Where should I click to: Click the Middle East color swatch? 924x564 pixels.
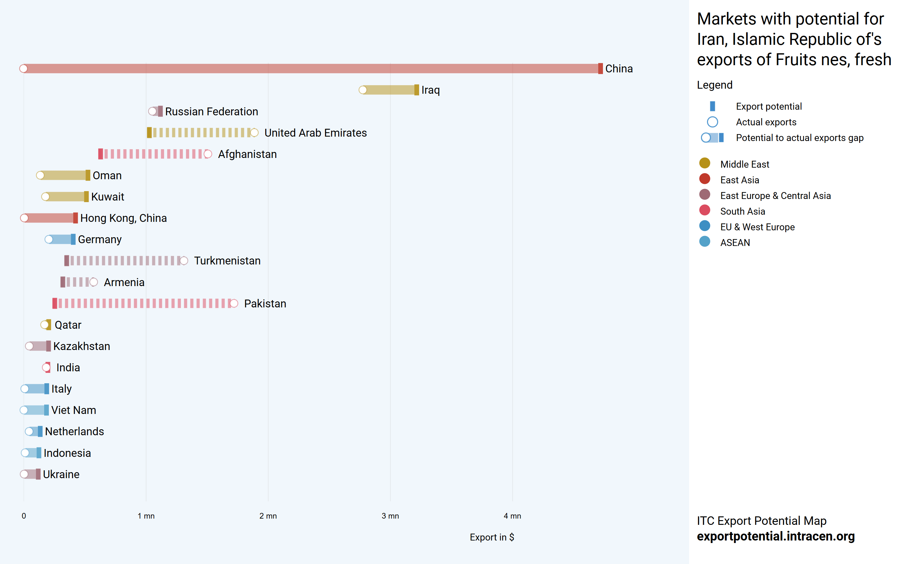click(705, 163)
